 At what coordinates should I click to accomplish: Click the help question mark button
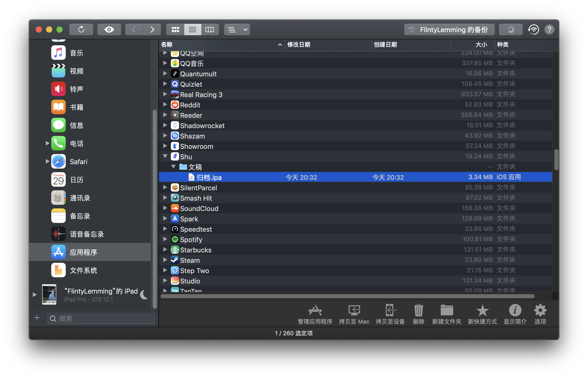point(549,30)
